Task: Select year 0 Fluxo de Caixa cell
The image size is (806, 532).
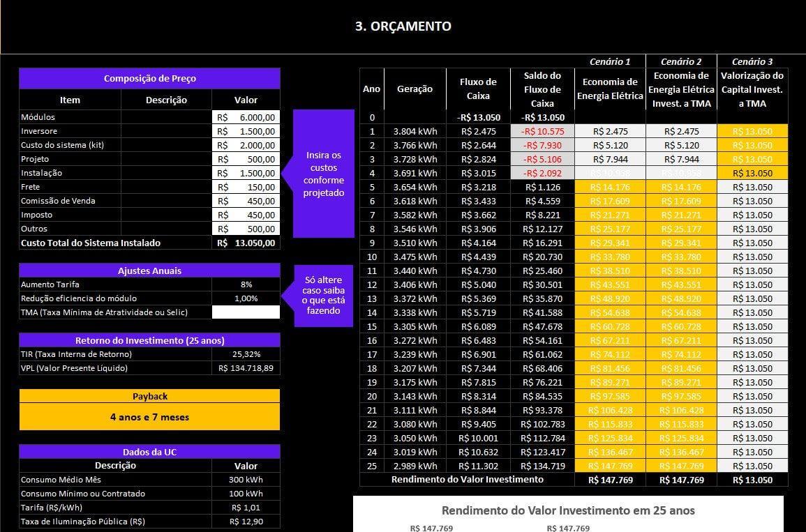Action: coord(478,117)
